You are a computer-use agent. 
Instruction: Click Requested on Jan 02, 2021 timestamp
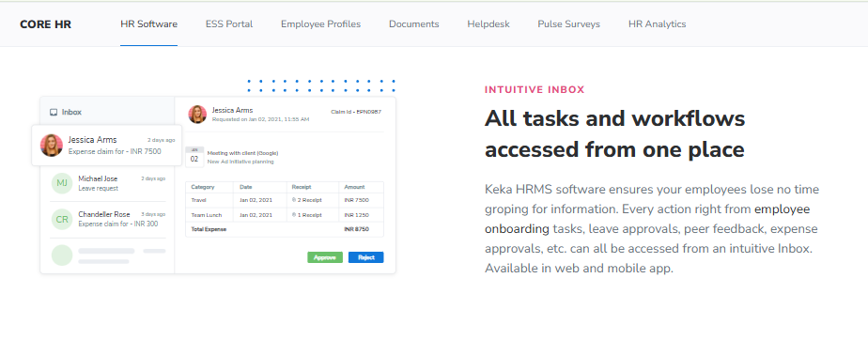click(261, 119)
